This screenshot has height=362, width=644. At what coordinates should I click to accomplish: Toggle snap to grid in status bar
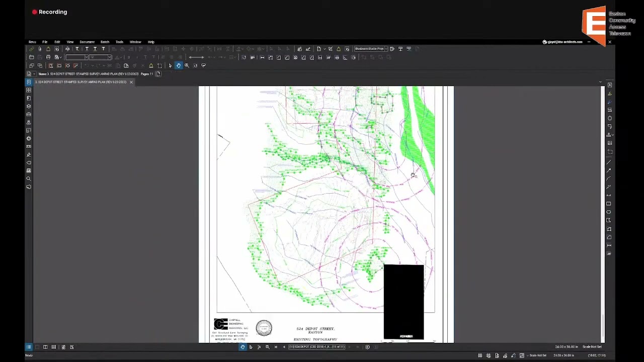point(489,355)
